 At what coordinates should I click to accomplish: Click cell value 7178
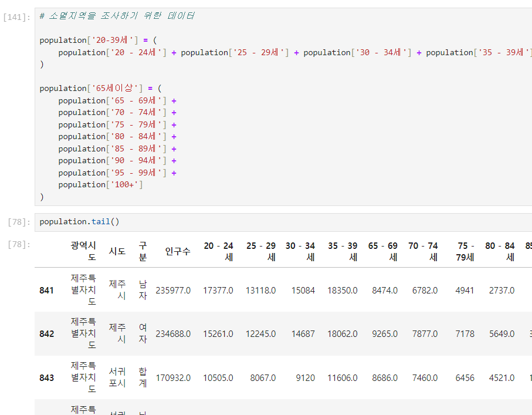[x=465, y=334]
